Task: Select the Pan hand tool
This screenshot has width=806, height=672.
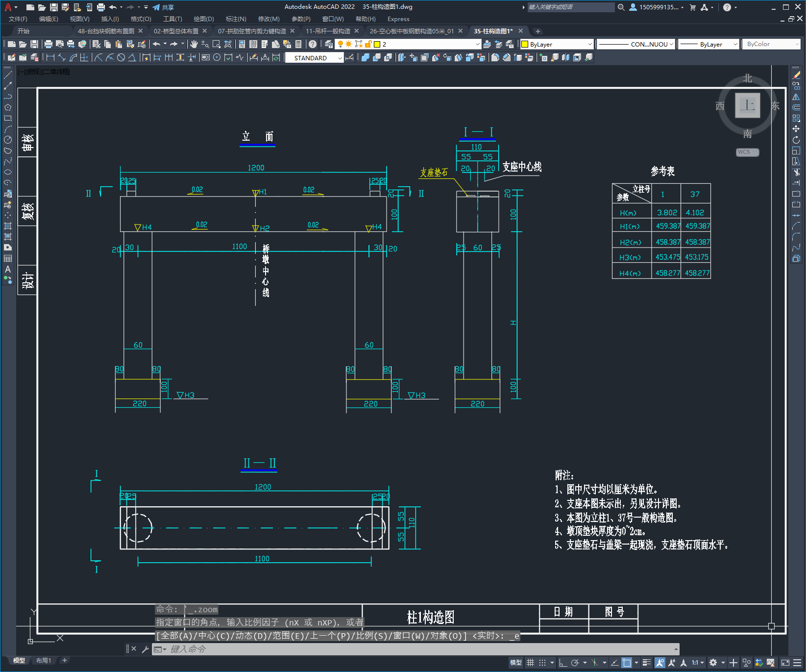Action: coord(194,44)
